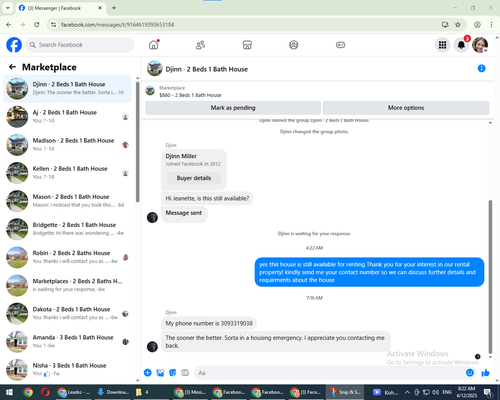This screenshot has height=400, width=500.
Task: Open conversation with Amanda
Action: 68,342
